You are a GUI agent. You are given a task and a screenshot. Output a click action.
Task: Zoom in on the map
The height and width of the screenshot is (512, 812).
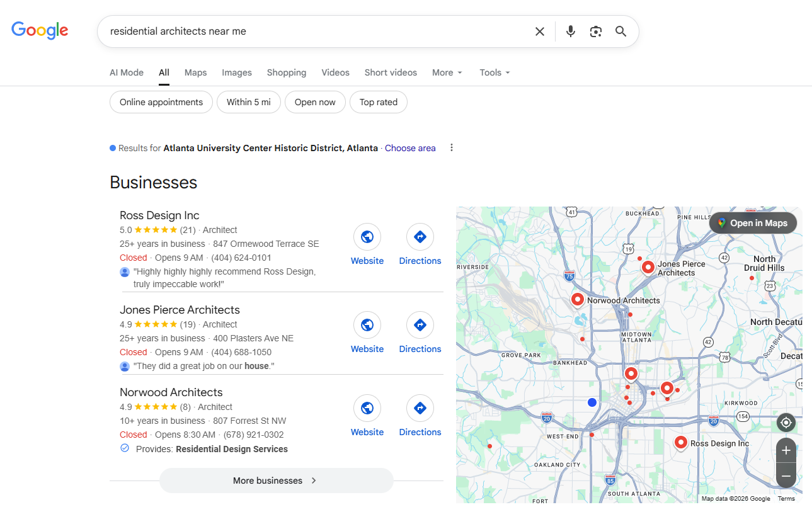tap(786, 451)
